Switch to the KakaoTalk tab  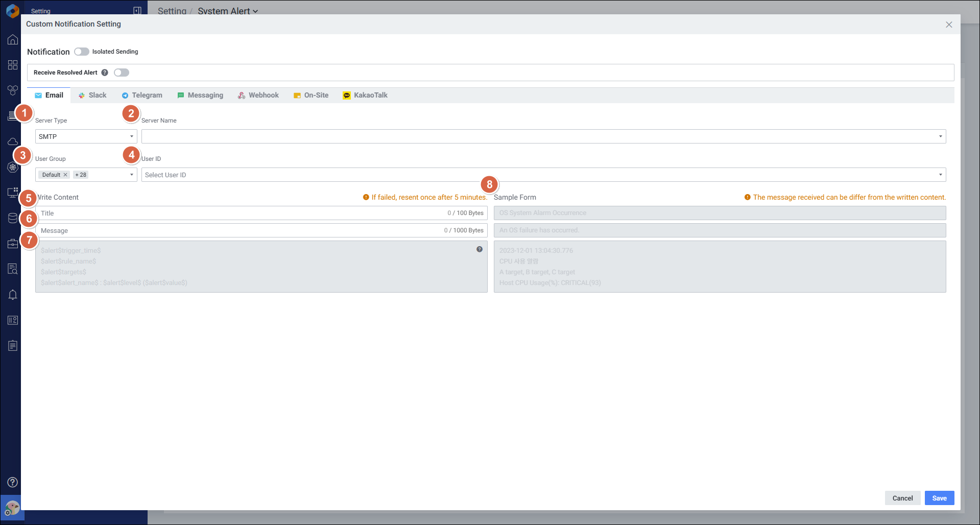pos(365,96)
